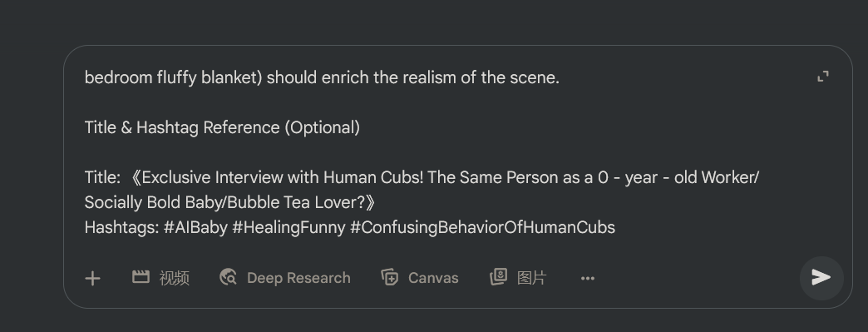Screen dimensions: 868x332
Task: Click the Canvas document icon
Action: click(x=390, y=277)
